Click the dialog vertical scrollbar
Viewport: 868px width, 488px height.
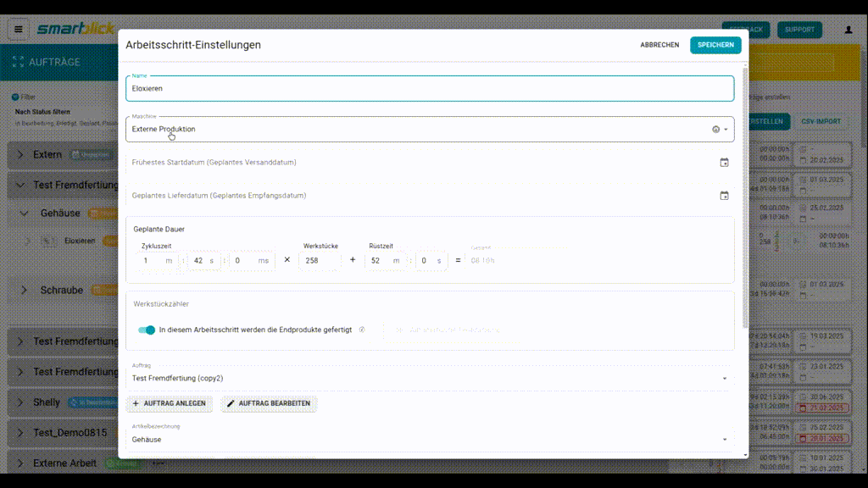point(745,197)
